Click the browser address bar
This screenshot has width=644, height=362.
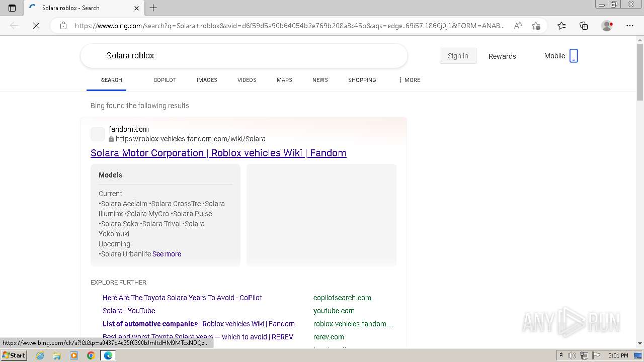289,26
